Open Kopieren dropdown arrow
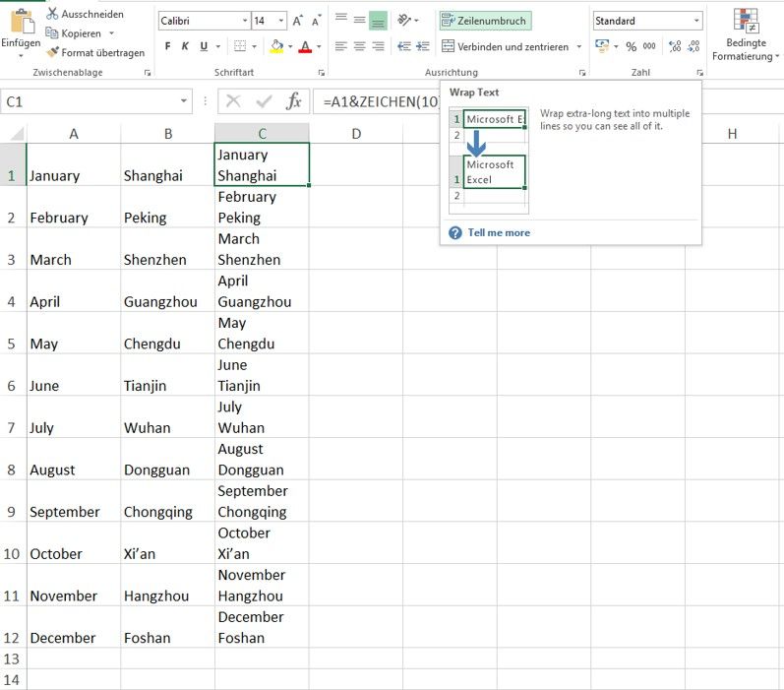784x690 pixels. pos(111,33)
